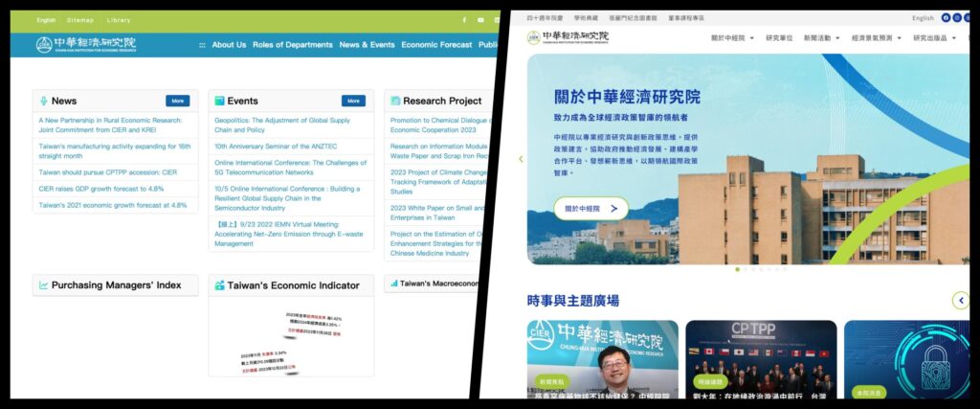Expand the 關於中經院 dropdown menu
Image resolution: width=980 pixels, height=409 pixels.
[733, 38]
